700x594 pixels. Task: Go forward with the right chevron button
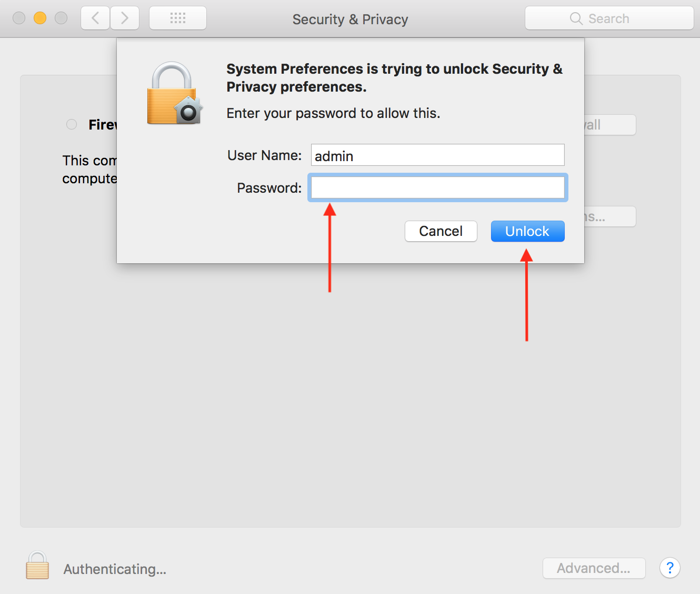125,18
